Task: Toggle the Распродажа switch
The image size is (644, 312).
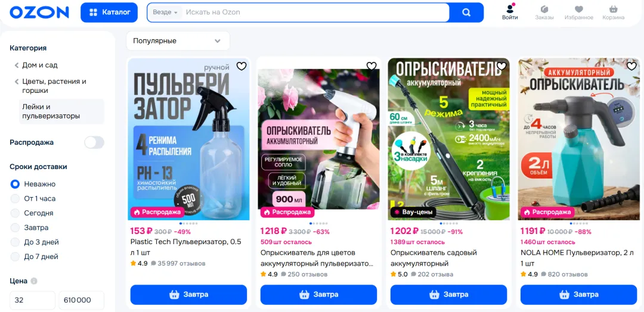Action: click(94, 143)
